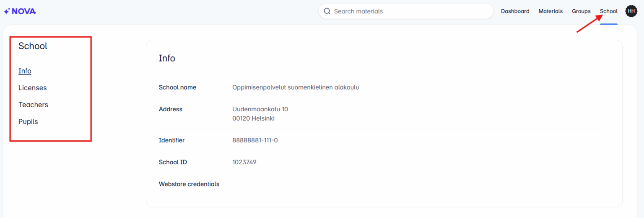Open the Licenses page in the sidebar
Viewport: 644px width, 218px height.
pyautogui.click(x=32, y=88)
